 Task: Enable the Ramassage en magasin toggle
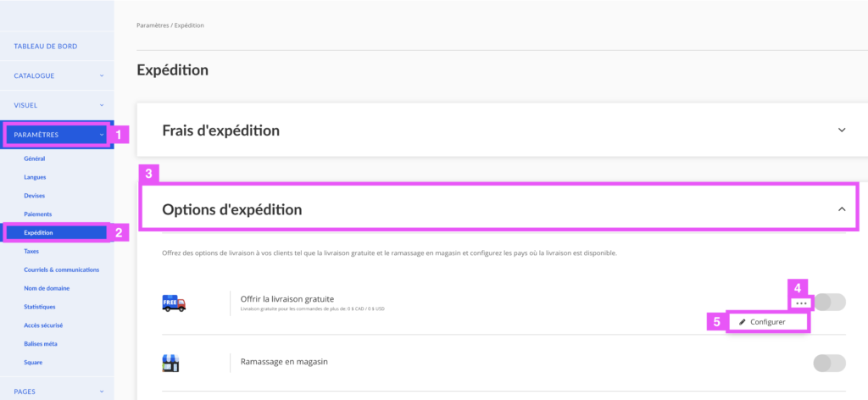pyautogui.click(x=829, y=363)
